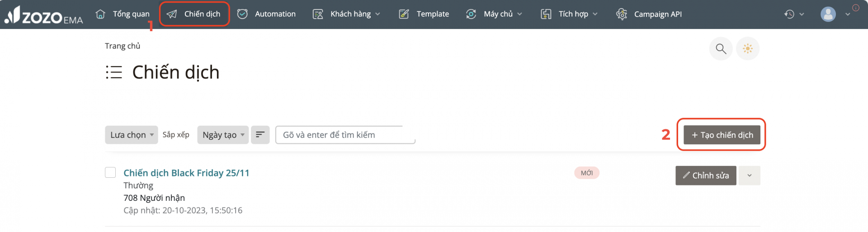Image resolution: width=868 pixels, height=232 pixels.
Task: Click the Chỉnh sửa button
Action: click(706, 175)
